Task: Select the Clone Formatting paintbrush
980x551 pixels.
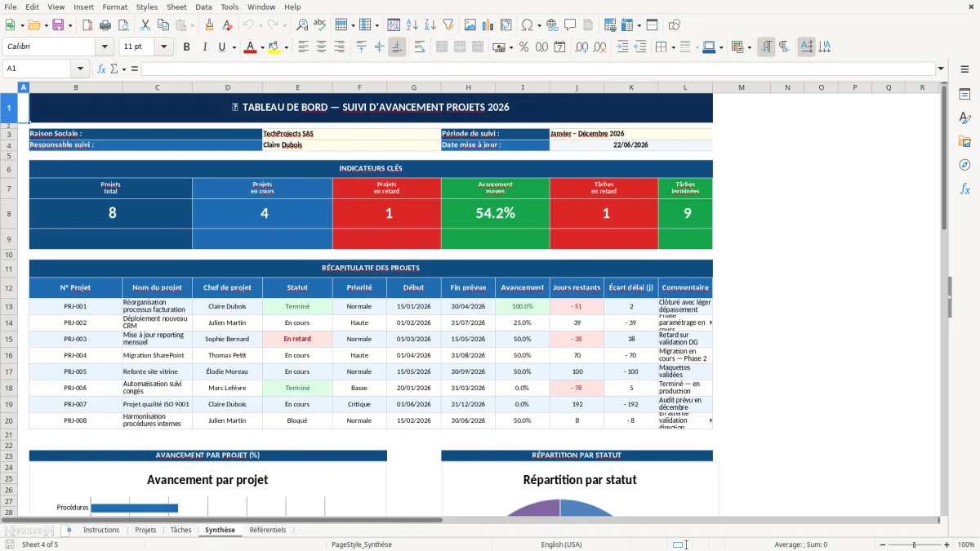Action: (209, 25)
